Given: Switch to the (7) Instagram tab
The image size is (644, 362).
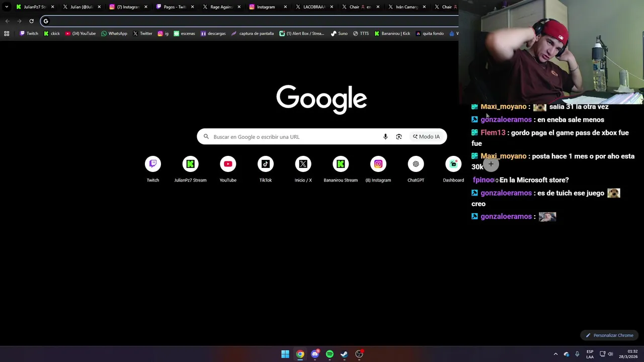Looking at the screenshot, I should pyautogui.click(x=128, y=7).
